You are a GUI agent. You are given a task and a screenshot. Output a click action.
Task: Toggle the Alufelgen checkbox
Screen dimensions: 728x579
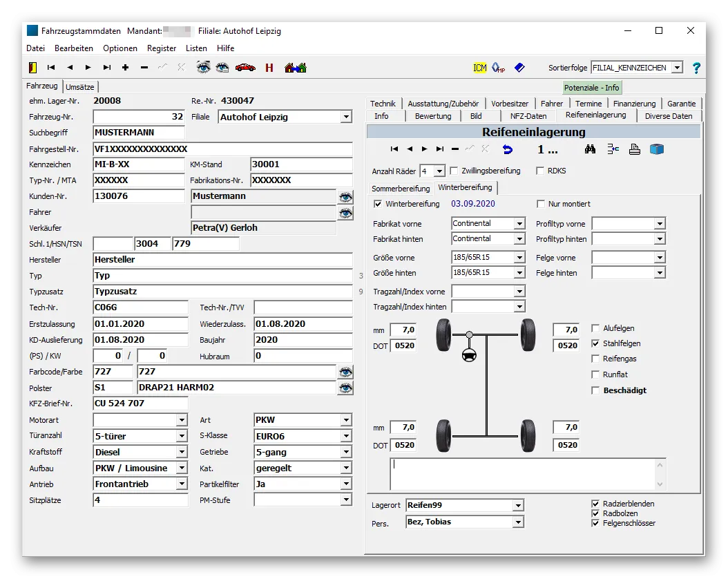595,328
